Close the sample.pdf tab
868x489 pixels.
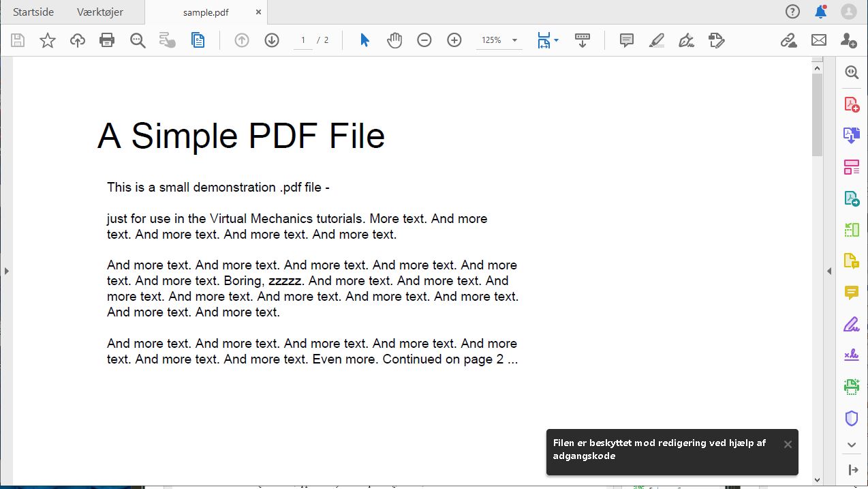pos(258,12)
